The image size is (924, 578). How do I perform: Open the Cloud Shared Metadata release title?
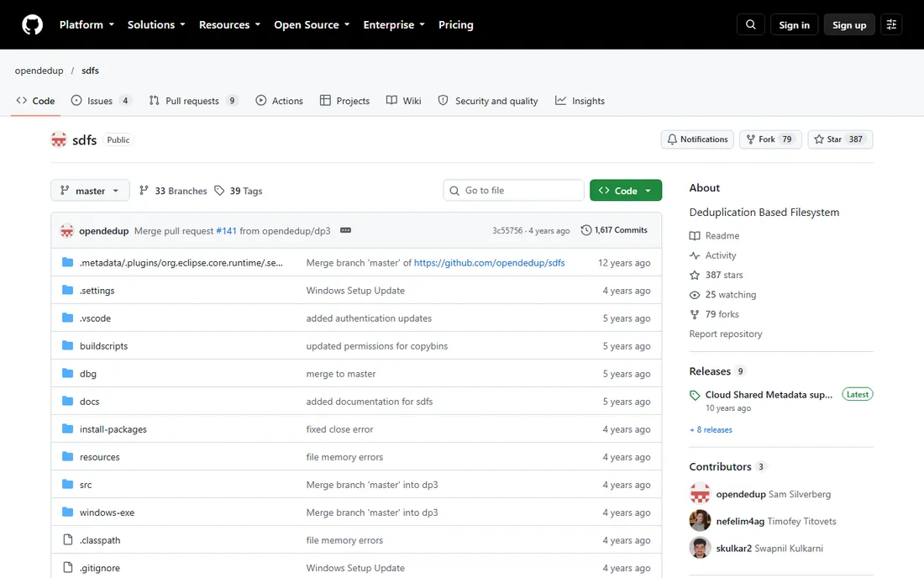[x=769, y=394]
